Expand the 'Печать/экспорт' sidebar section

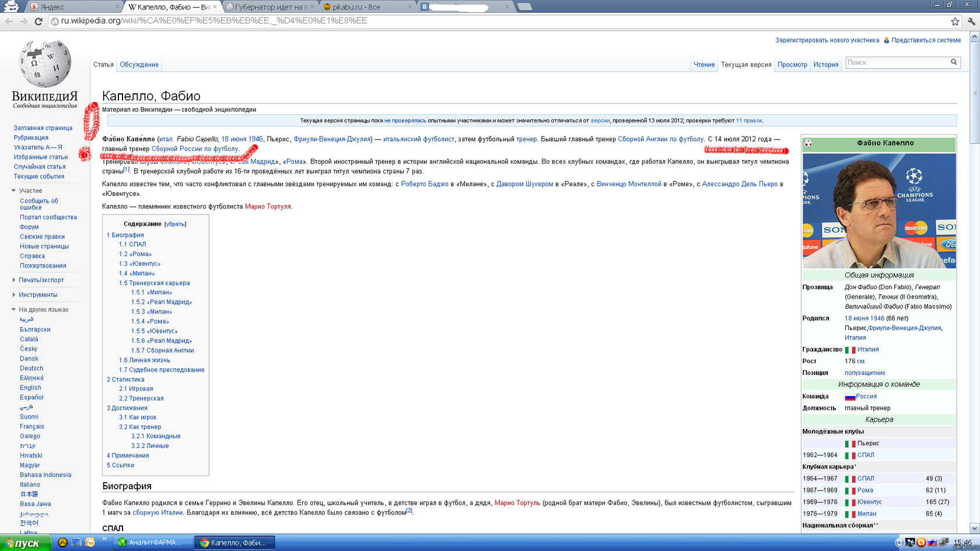coord(13,280)
